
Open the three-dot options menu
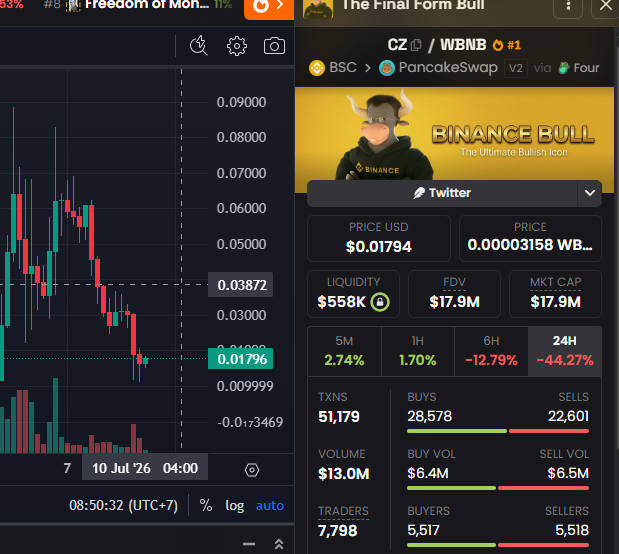pos(568,6)
